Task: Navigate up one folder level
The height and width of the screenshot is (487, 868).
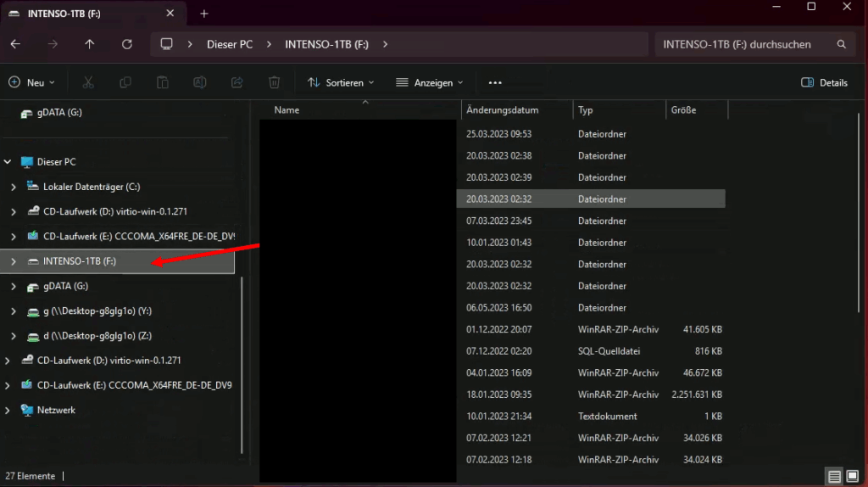Action: click(90, 44)
